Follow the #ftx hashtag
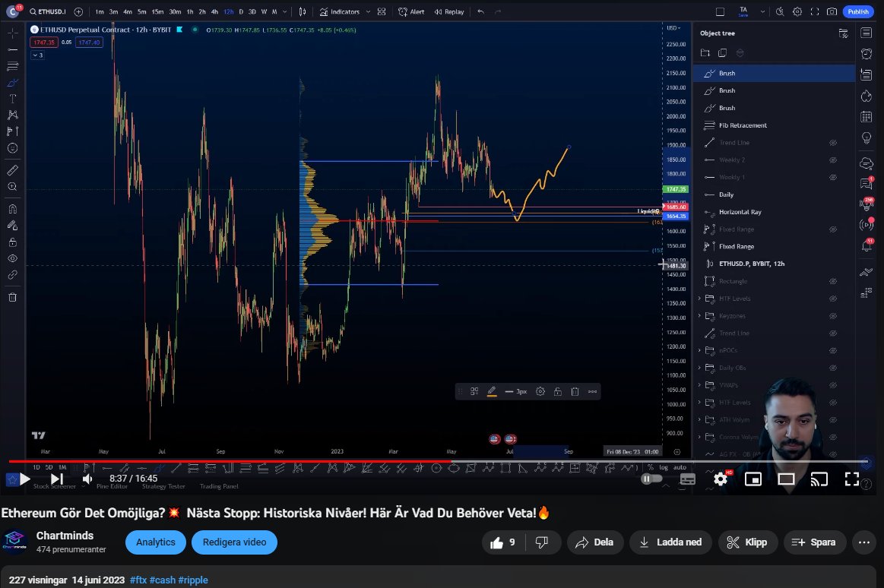The height and width of the screenshot is (588, 884). pyautogui.click(x=138, y=580)
